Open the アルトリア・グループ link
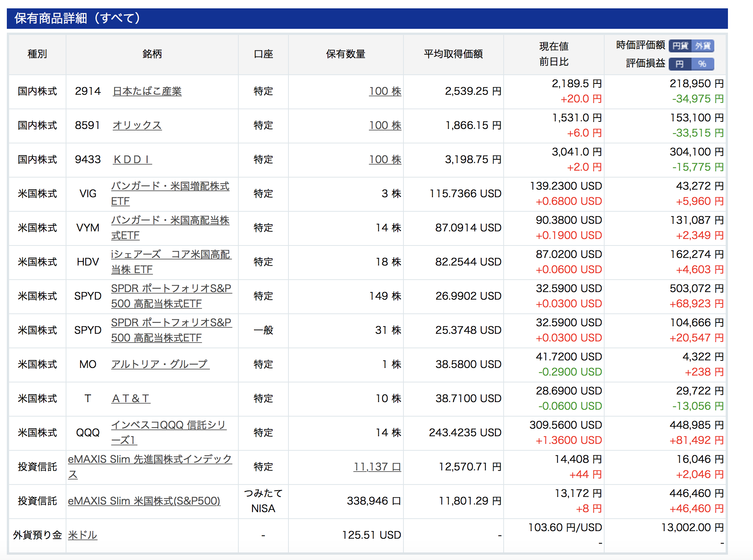Screen dimensions: 753x560 click(x=160, y=365)
